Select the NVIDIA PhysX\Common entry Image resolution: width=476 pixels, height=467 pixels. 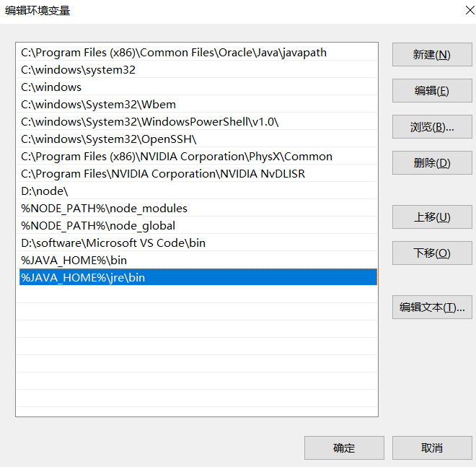click(197, 157)
